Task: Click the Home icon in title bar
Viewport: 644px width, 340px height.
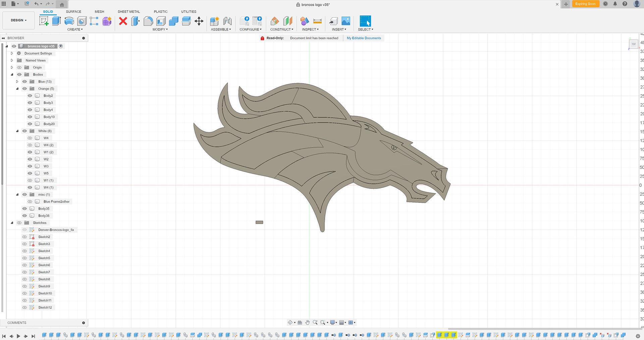Action: coord(62,4)
